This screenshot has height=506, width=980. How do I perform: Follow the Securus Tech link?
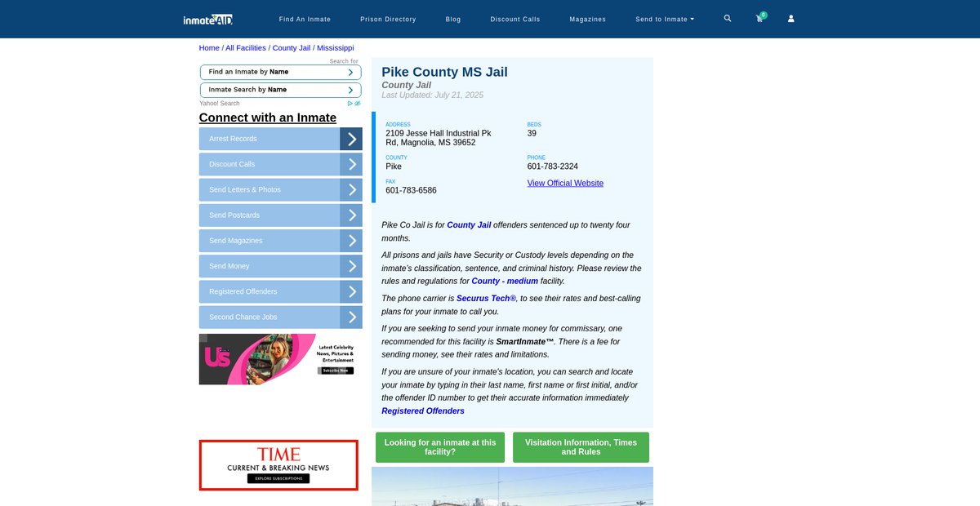point(486,299)
